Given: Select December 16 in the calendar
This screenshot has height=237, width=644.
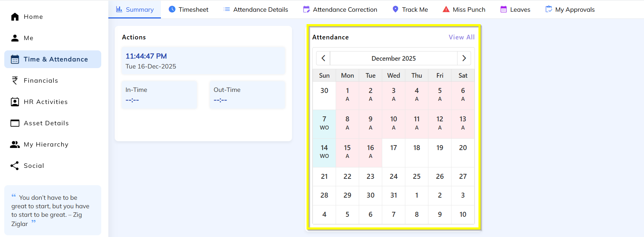Looking at the screenshot, I should click(370, 151).
